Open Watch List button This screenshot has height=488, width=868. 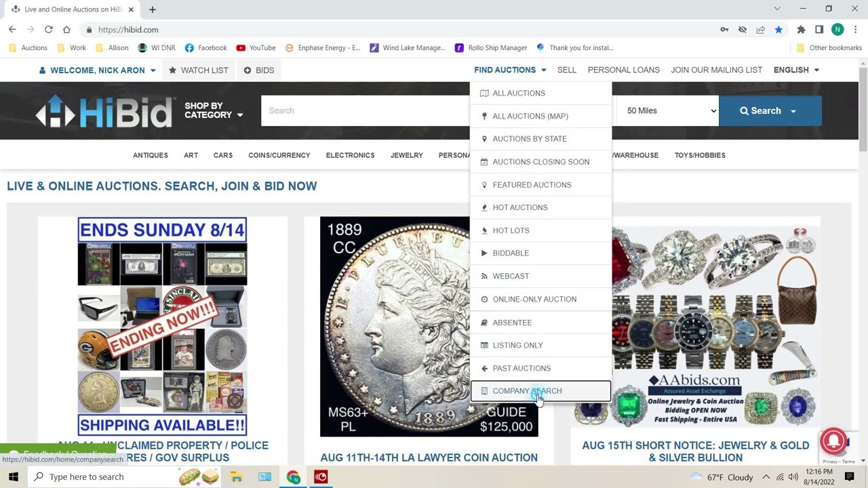point(198,70)
